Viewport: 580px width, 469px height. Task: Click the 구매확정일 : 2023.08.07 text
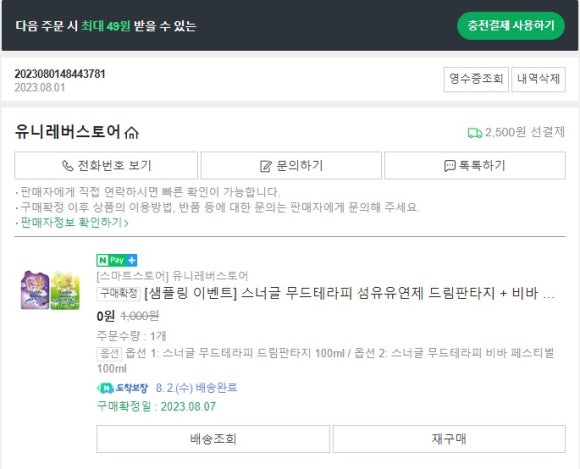(x=156, y=406)
